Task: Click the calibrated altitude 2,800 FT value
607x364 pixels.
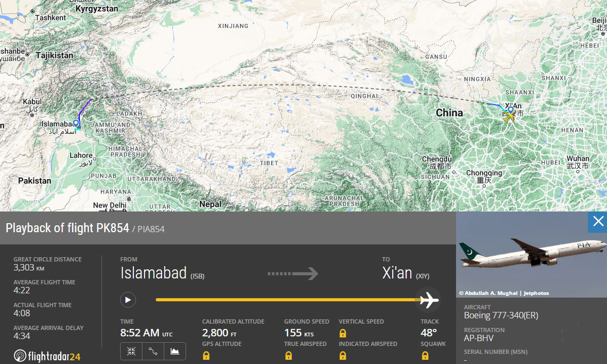Action: coord(219,333)
